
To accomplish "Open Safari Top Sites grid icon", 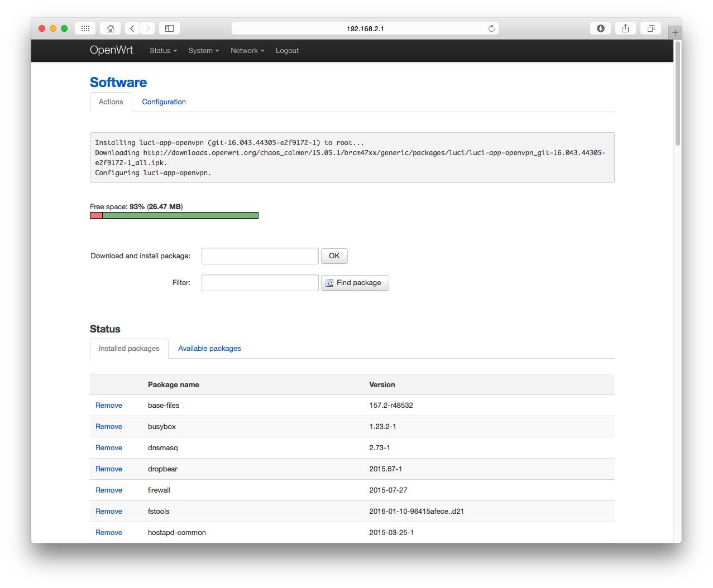I will click(x=85, y=28).
